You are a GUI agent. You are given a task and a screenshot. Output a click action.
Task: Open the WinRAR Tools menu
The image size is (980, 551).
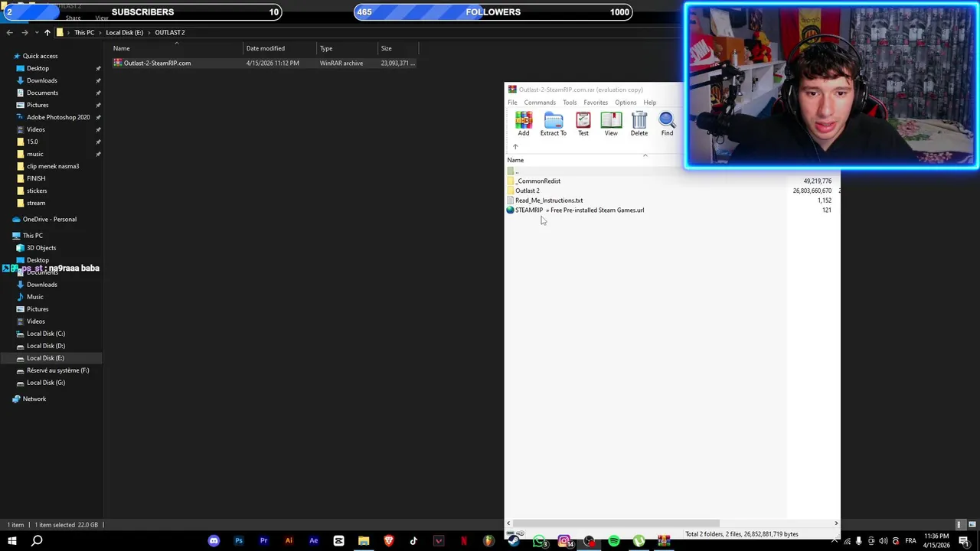click(x=570, y=103)
